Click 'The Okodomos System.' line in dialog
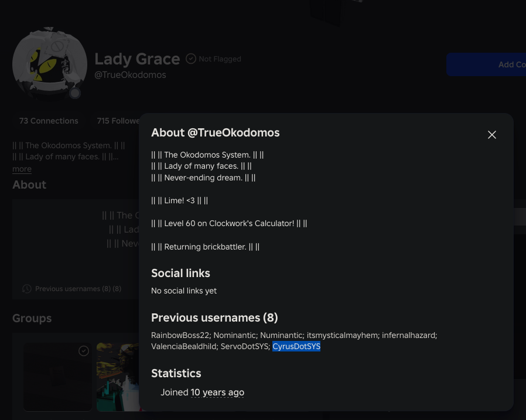 (x=207, y=155)
